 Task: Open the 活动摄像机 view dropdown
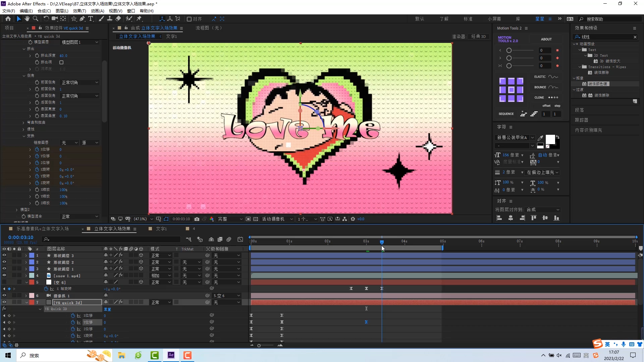[x=277, y=219]
